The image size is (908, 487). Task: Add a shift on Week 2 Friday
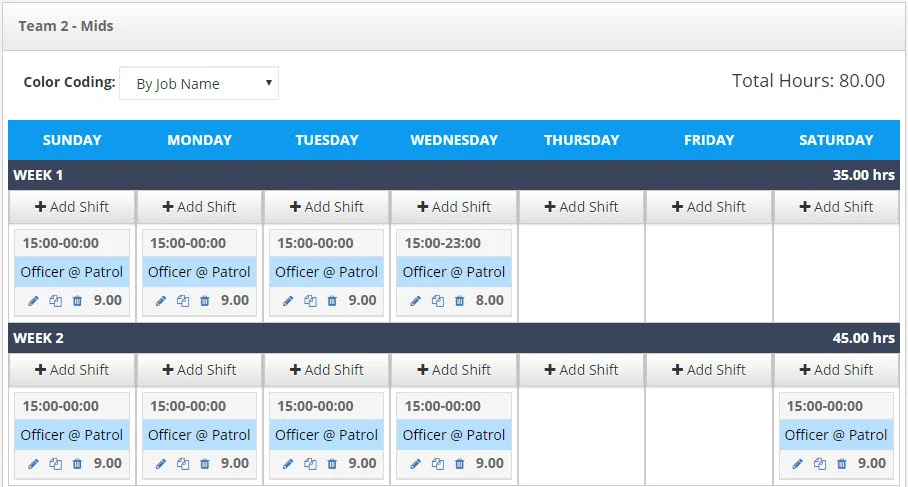click(x=709, y=369)
